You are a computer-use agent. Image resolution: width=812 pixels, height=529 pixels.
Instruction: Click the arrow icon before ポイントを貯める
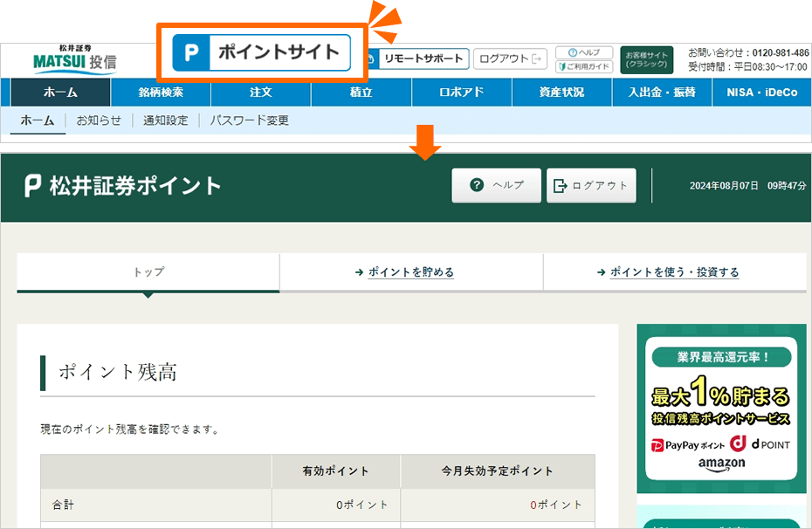pyautogui.click(x=359, y=272)
